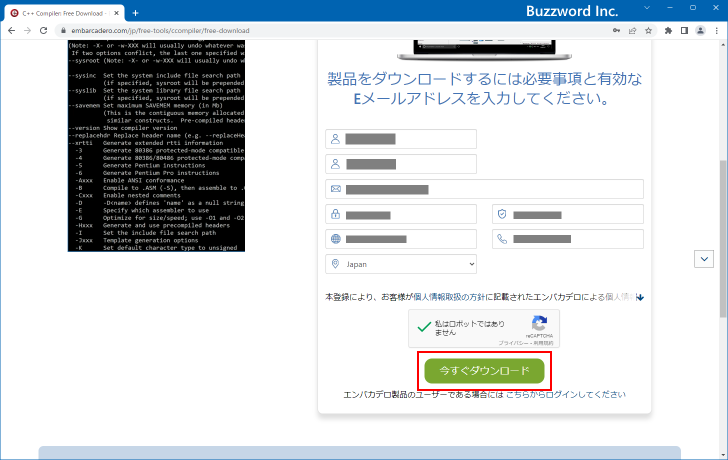Screen dimensions: 728x460
Task: Open reCAPTCHA privacy link
Action: click(514, 343)
